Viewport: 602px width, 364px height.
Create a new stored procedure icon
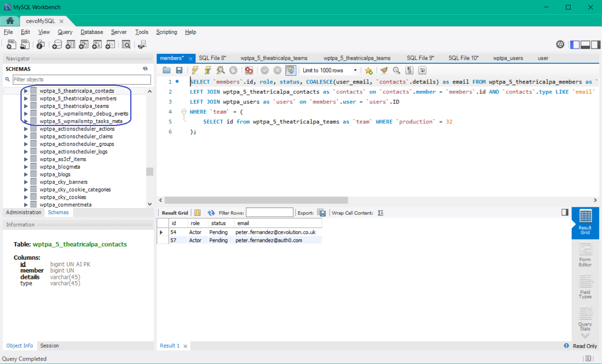click(97, 44)
